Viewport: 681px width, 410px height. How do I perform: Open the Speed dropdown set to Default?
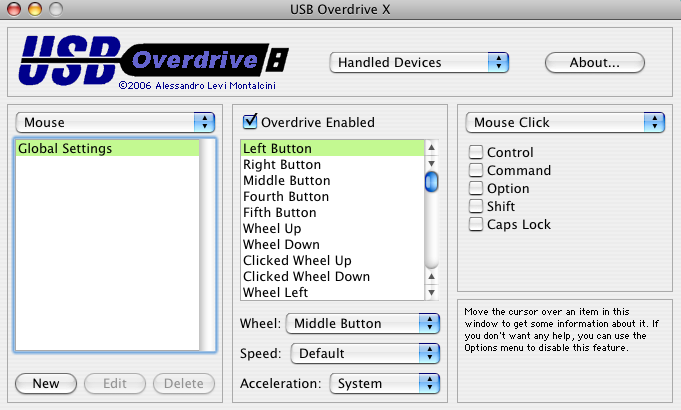tap(365, 354)
